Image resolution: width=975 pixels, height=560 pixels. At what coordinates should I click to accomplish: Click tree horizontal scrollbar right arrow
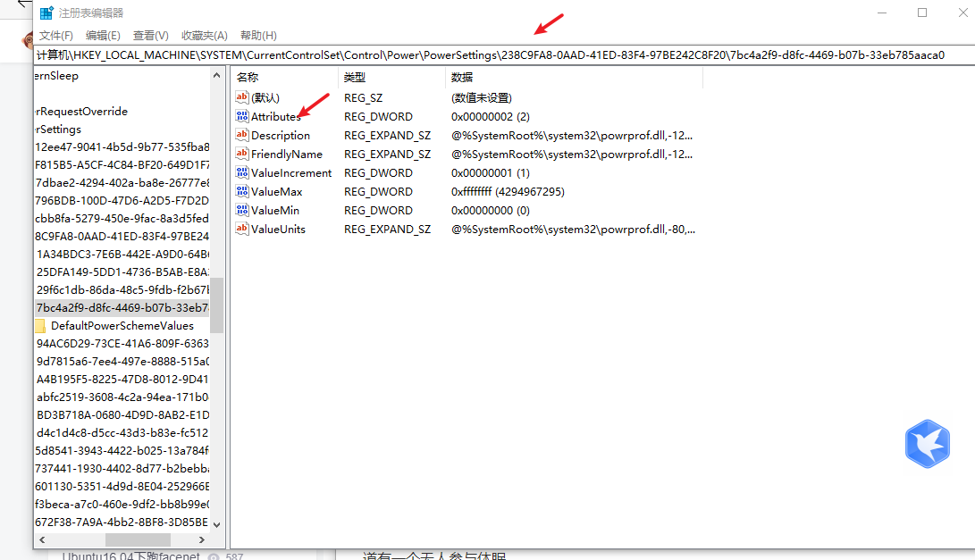tap(201, 539)
